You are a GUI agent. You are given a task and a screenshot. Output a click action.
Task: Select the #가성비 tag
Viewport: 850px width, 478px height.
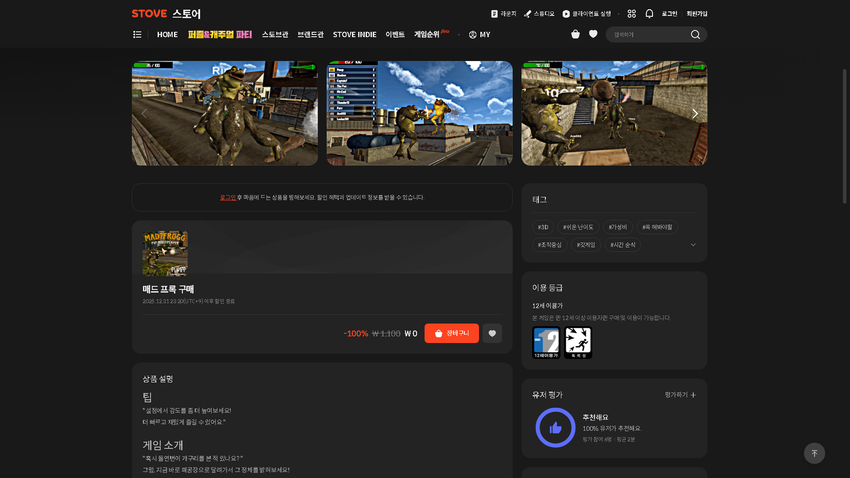(x=617, y=227)
